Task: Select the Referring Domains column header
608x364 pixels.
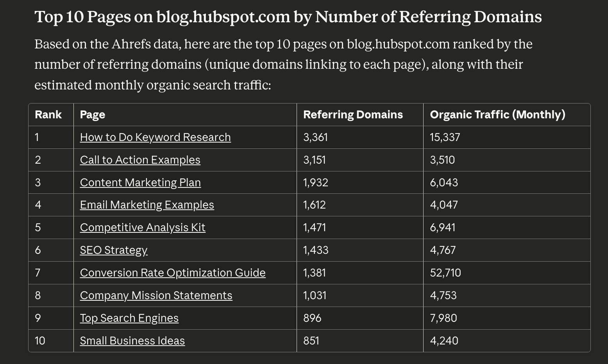Action: tap(353, 115)
